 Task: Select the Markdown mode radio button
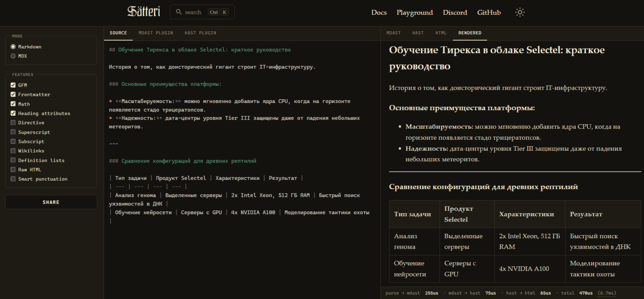pyautogui.click(x=13, y=47)
